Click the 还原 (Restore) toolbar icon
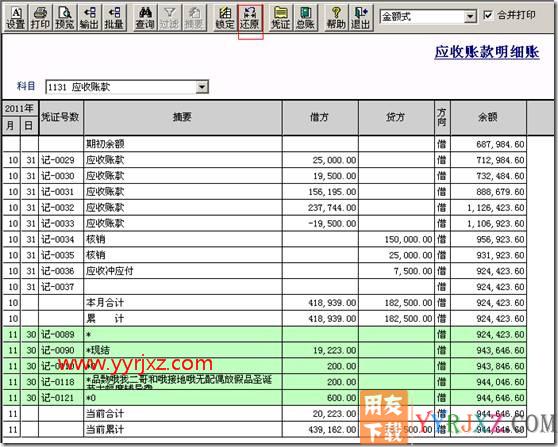This screenshot has height=447, width=558. pyautogui.click(x=249, y=18)
